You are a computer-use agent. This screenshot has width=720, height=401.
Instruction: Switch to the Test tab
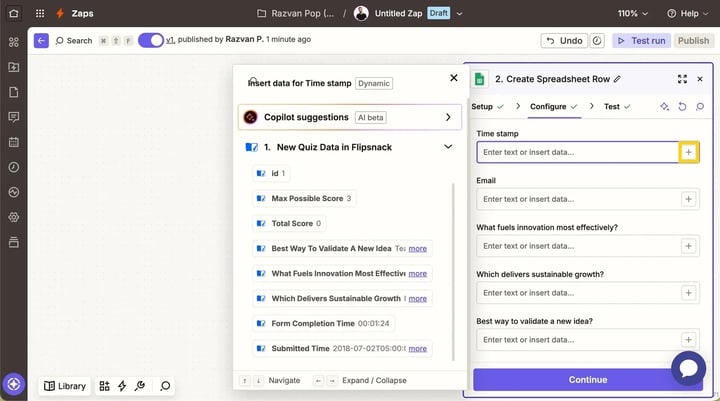pos(617,107)
